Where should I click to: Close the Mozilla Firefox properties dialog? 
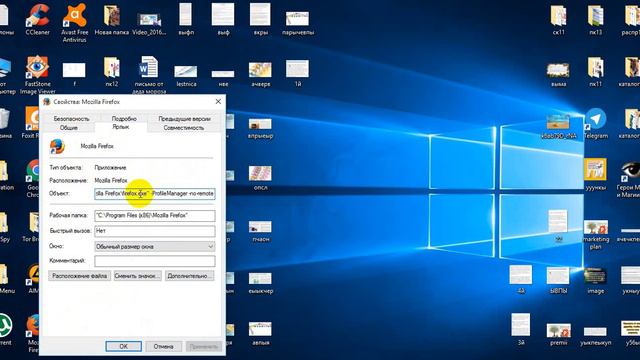[218, 102]
